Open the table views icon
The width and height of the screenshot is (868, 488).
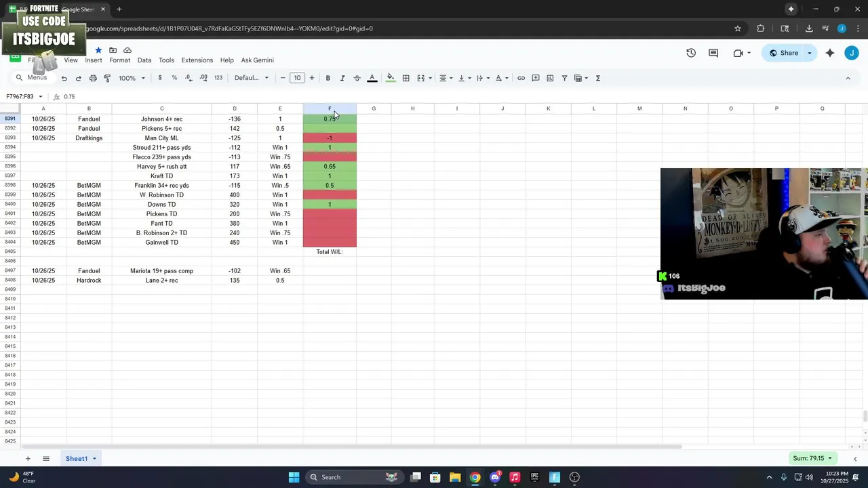[x=580, y=78]
